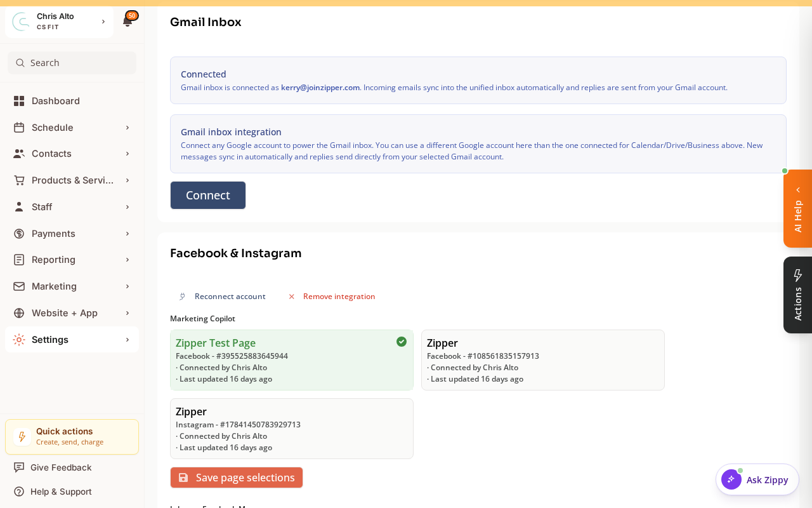Go to Dashboard in the sidebar
The height and width of the screenshot is (508, 812).
tap(72, 101)
